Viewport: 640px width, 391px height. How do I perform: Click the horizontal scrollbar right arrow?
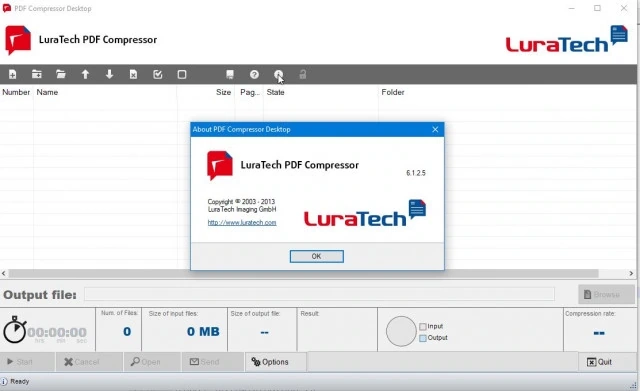coord(631,273)
